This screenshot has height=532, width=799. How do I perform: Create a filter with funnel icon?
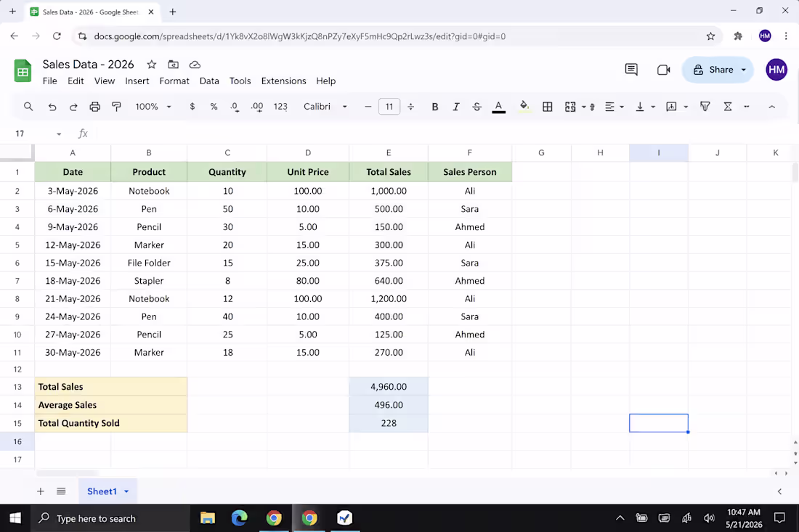pos(705,107)
